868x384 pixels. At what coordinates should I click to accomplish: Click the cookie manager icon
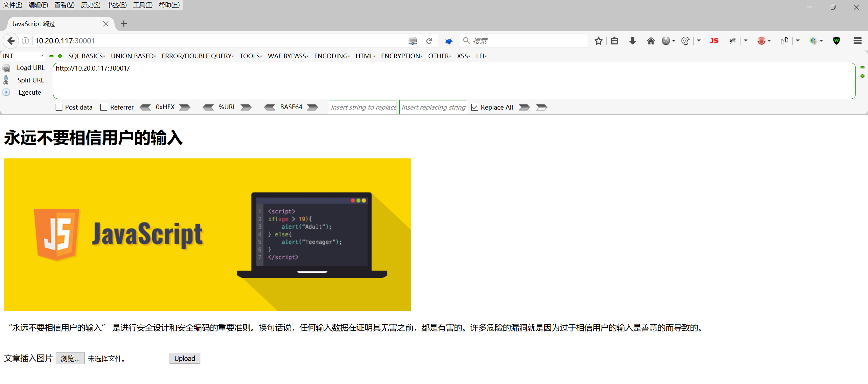click(x=685, y=40)
